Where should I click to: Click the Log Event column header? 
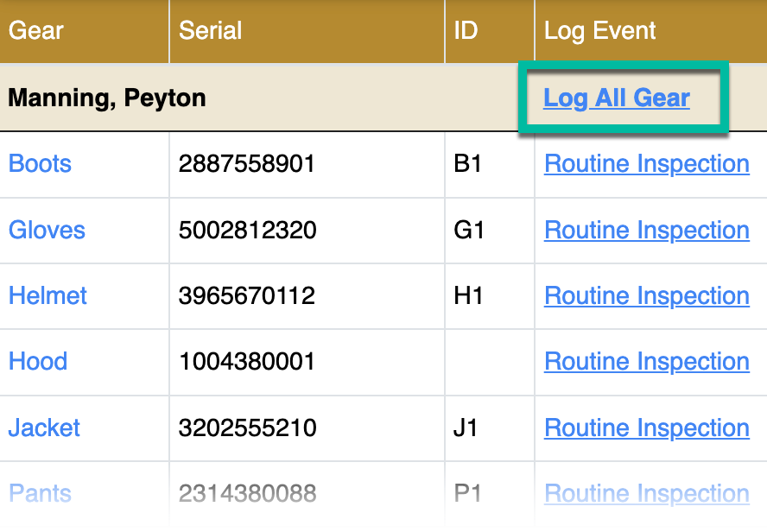click(599, 31)
